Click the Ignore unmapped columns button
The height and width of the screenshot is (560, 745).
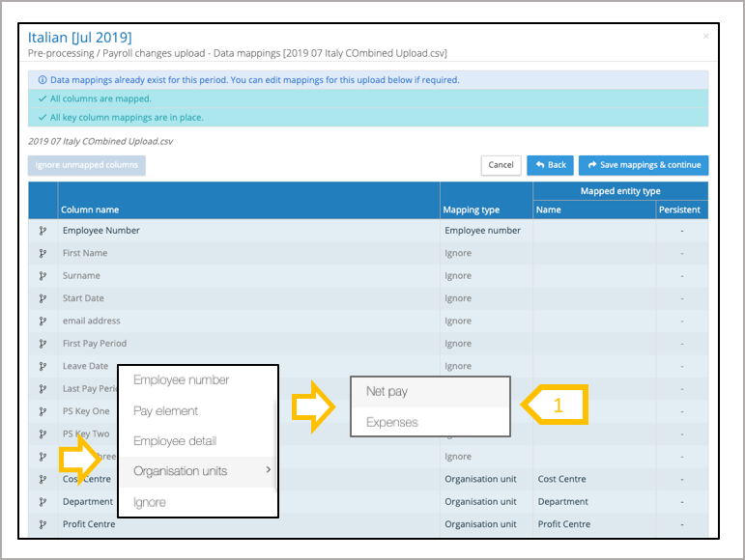[x=87, y=165]
